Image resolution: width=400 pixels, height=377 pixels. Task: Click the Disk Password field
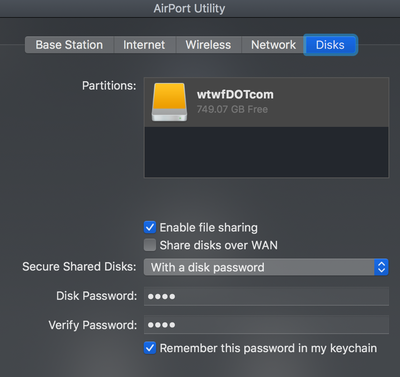pos(266,296)
